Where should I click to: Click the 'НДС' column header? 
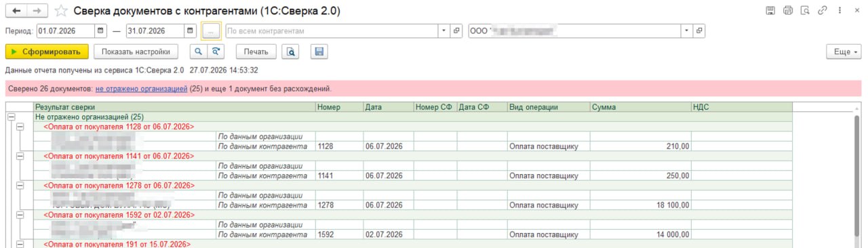tap(741, 107)
